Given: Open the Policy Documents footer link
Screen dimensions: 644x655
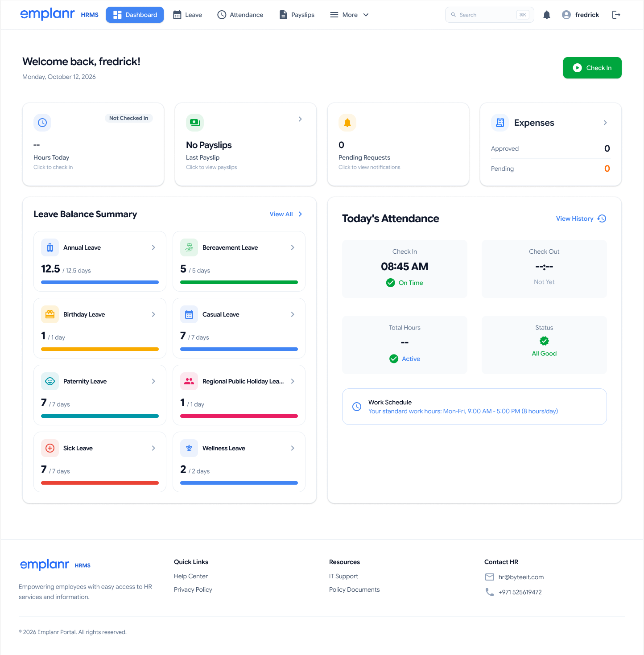Looking at the screenshot, I should [x=355, y=589].
